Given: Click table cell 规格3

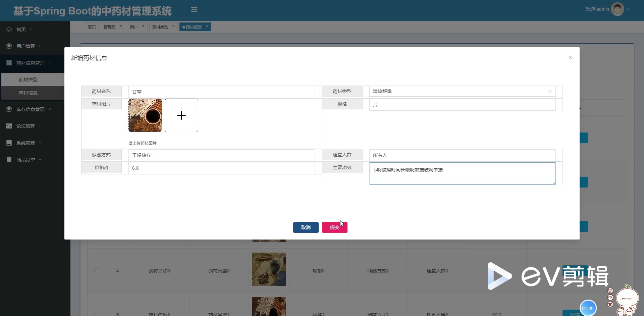Looking at the screenshot, I should tap(319, 271).
